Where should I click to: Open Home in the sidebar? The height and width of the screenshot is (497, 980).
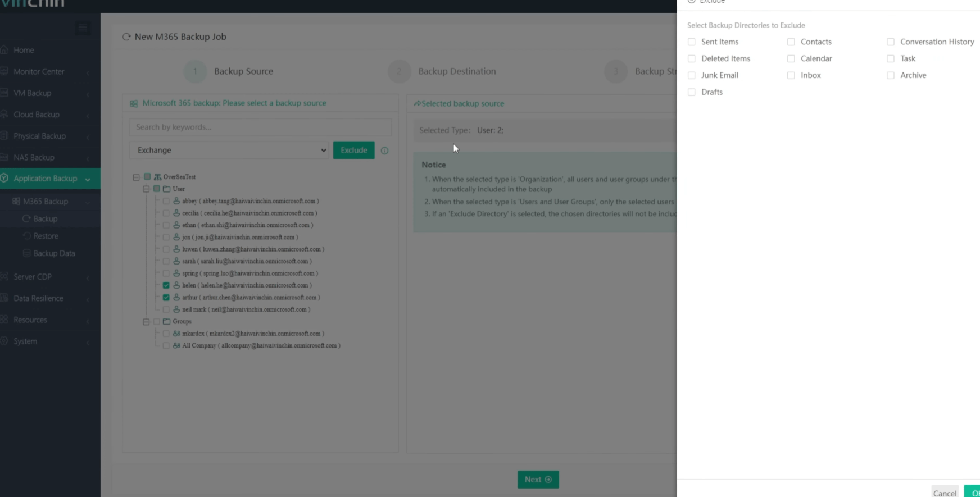pos(24,50)
